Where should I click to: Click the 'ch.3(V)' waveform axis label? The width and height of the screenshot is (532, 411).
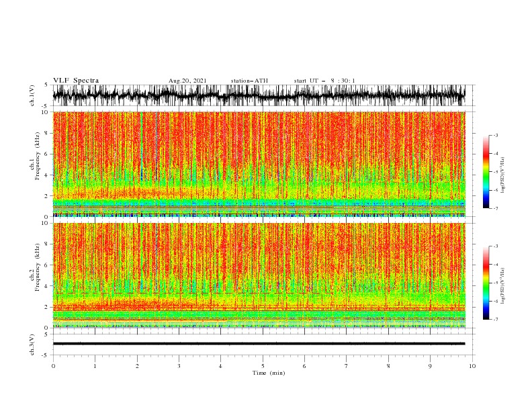point(32,345)
